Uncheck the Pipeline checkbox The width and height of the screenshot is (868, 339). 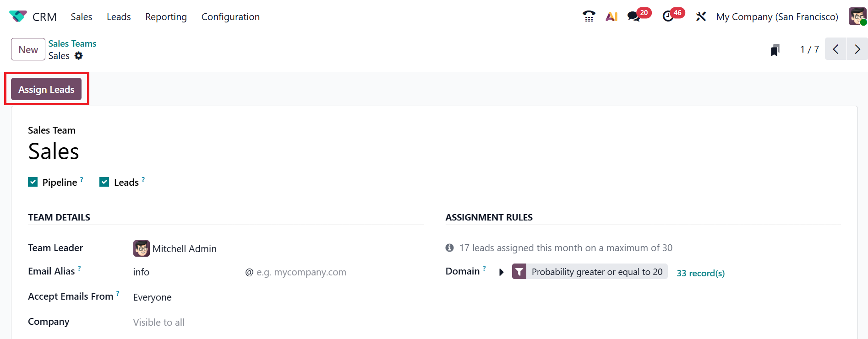coord(33,182)
